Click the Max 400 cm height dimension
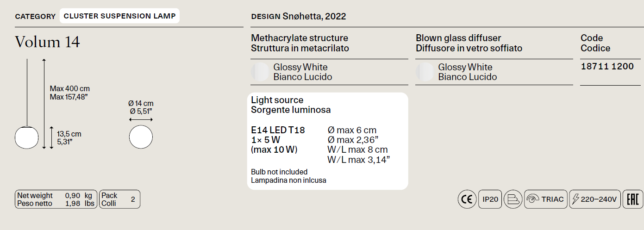The image size is (644, 230). (x=69, y=89)
